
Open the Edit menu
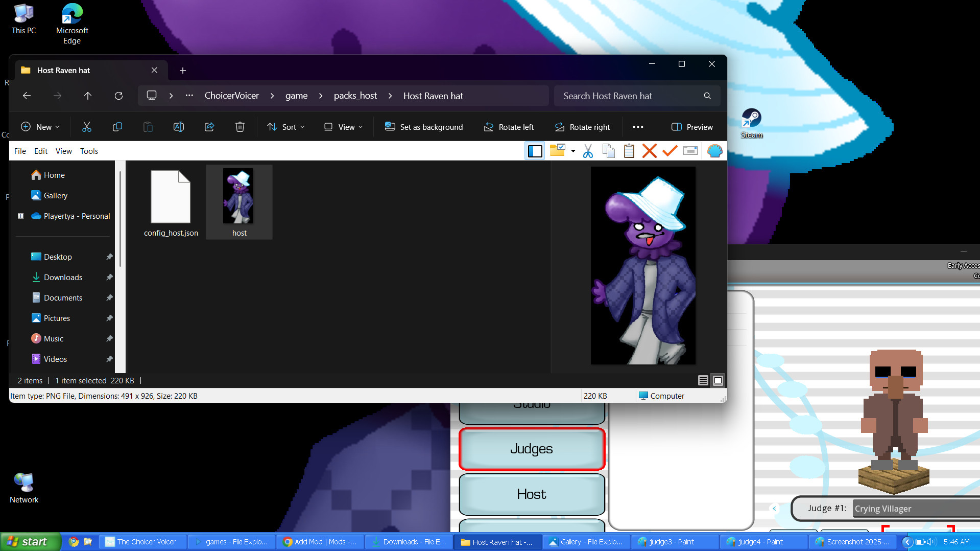point(41,151)
